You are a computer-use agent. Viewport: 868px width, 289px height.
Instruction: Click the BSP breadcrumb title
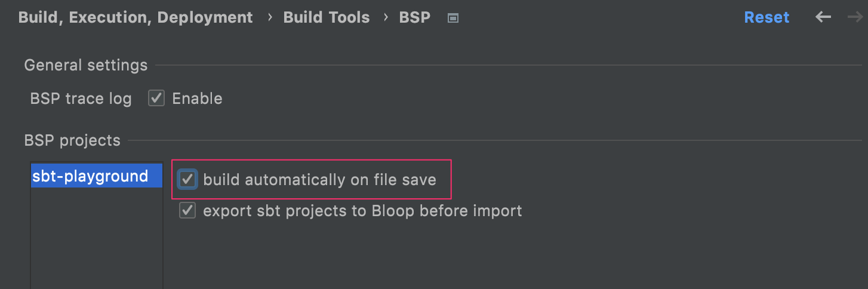(414, 17)
